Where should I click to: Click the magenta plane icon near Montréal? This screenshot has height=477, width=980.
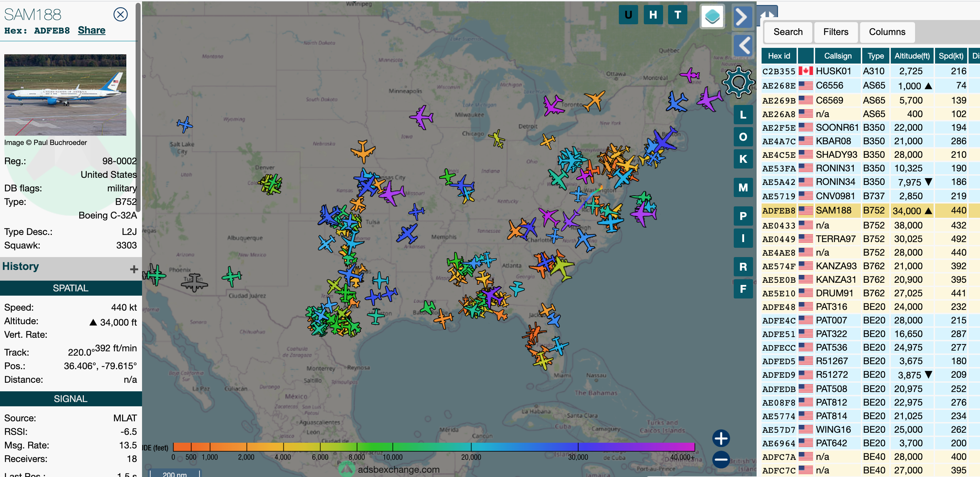click(690, 75)
